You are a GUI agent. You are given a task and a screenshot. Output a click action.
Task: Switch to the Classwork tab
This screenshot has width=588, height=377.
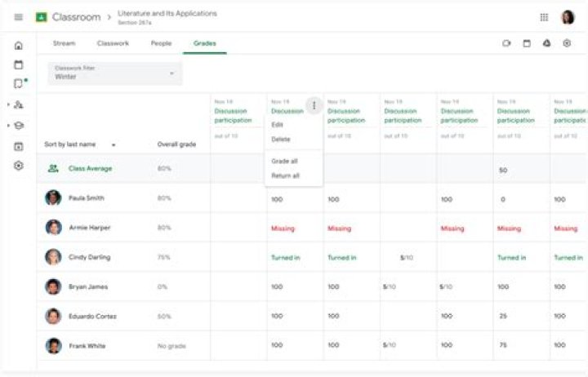tap(113, 43)
